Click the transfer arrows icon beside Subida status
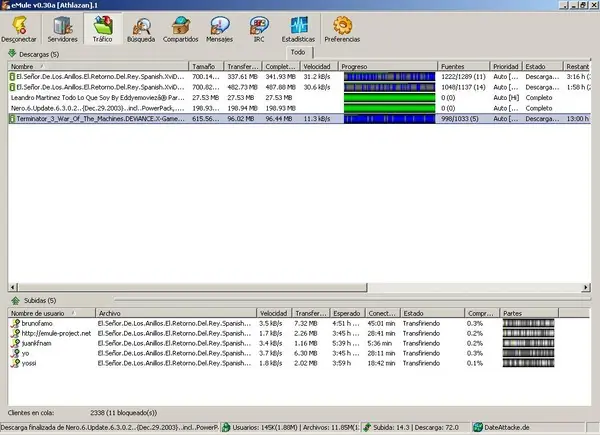The width and height of the screenshot is (600, 435). pos(367,427)
